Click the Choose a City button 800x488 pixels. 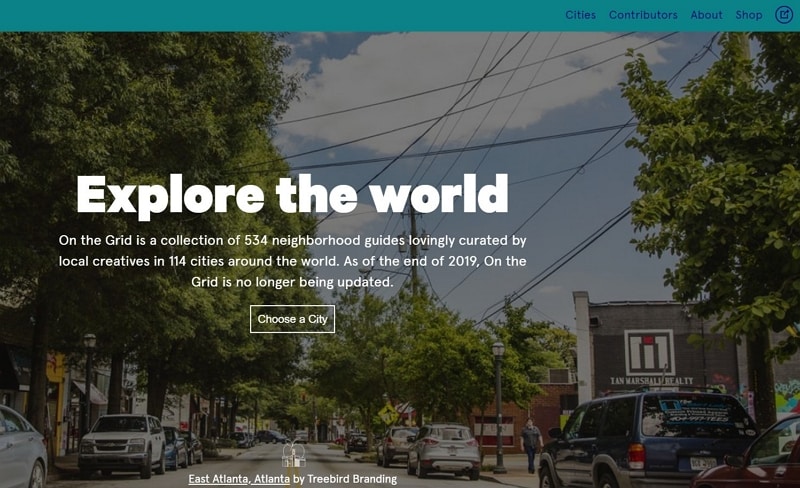click(292, 319)
